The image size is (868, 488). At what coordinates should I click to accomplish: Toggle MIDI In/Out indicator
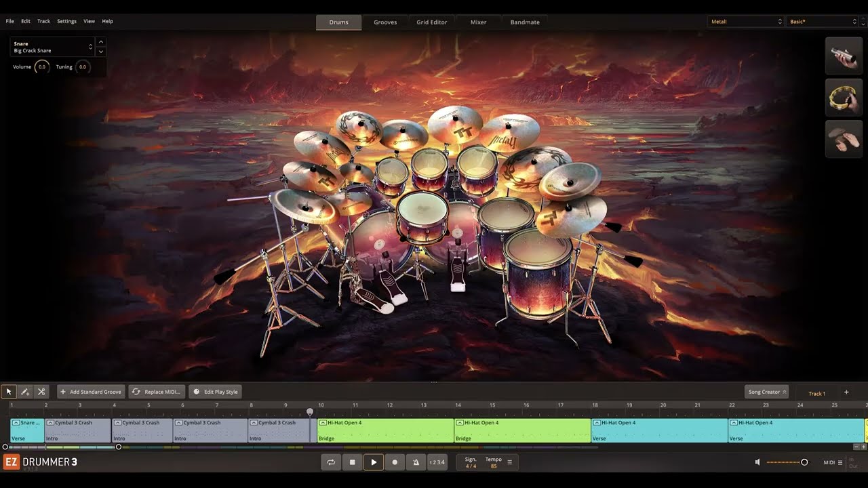[x=853, y=462]
